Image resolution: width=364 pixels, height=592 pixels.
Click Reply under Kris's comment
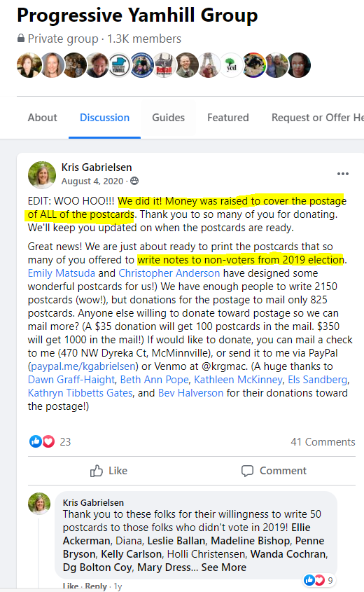coord(96,586)
